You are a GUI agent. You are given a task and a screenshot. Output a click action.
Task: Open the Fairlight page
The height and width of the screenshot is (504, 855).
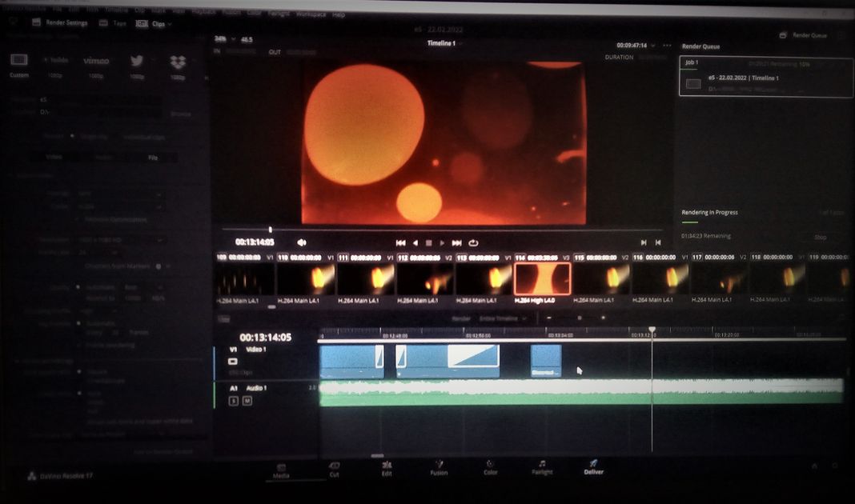(x=542, y=467)
